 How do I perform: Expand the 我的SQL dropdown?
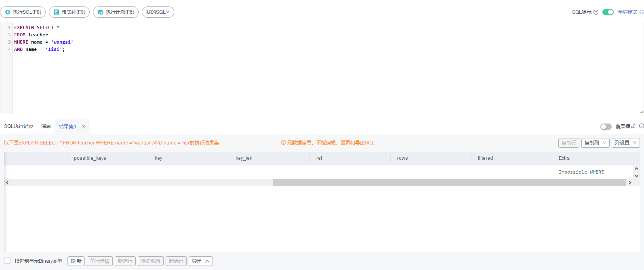pyautogui.click(x=158, y=12)
